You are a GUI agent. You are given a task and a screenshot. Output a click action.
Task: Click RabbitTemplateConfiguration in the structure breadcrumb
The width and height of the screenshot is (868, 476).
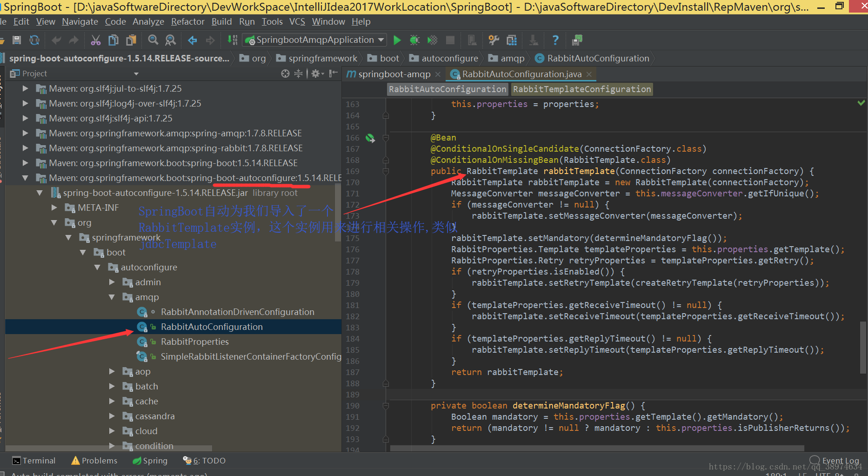581,89
